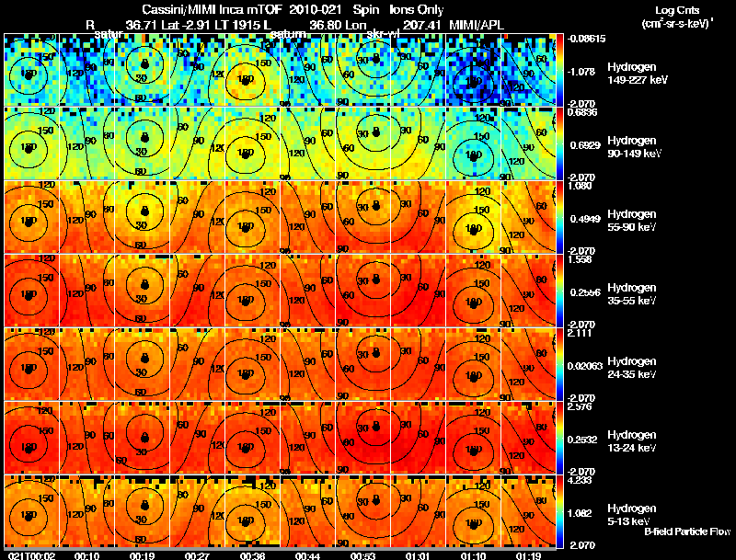Click the Cassini/MIMI Inca mTOF plot title

[x=293, y=9]
